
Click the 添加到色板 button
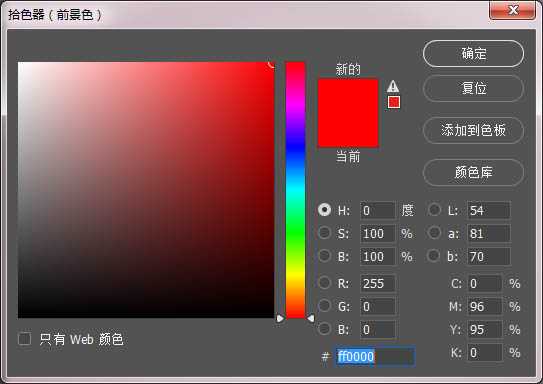click(x=473, y=130)
